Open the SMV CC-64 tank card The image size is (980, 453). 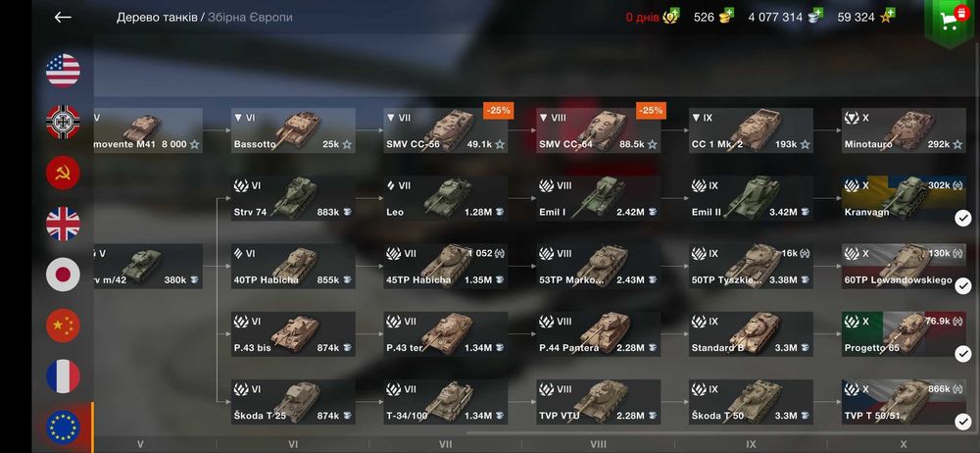(x=598, y=130)
